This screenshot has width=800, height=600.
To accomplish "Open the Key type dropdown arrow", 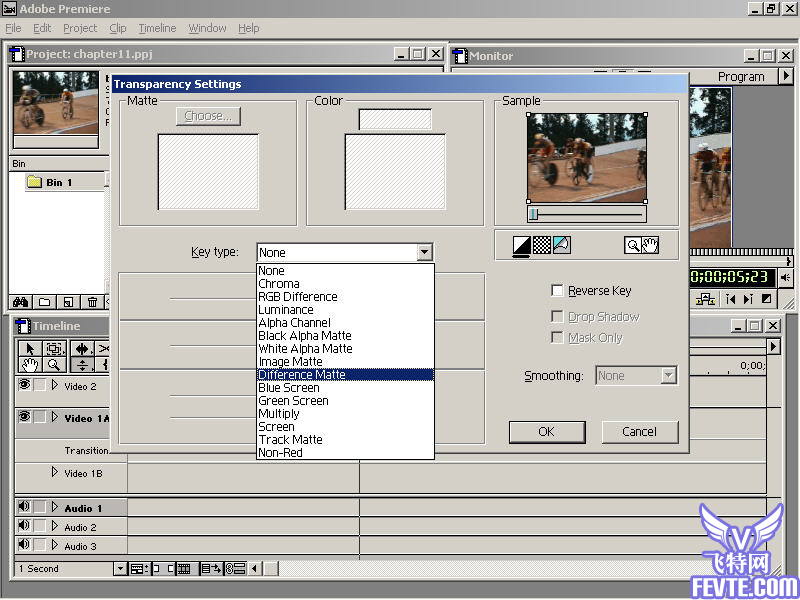I will (x=424, y=252).
